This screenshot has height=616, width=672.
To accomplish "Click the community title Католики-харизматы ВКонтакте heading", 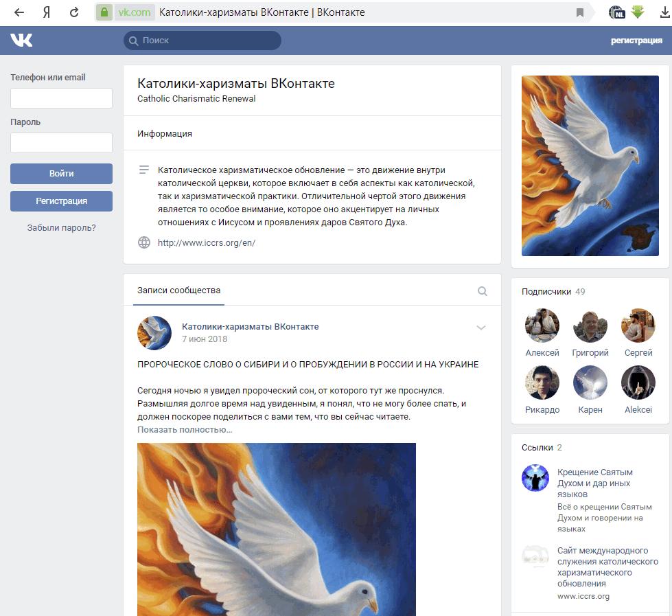I will (235, 83).
